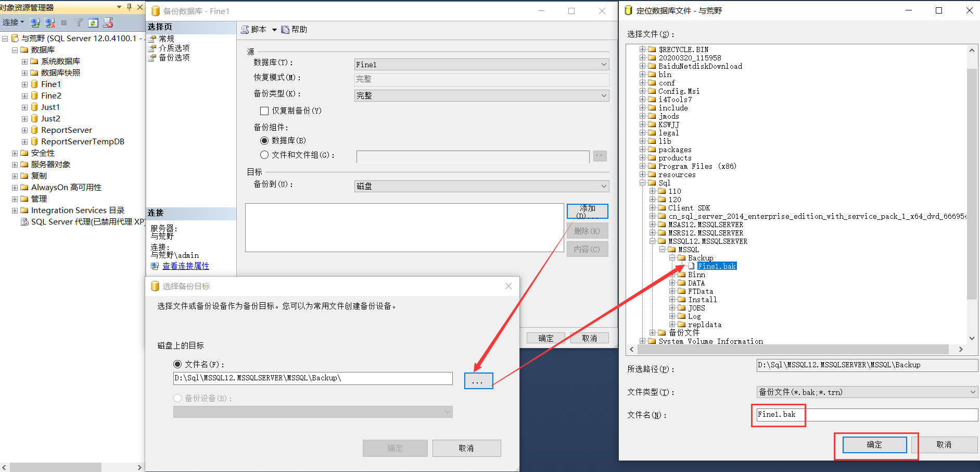This screenshot has height=472, width=980.
Task: Select the Filter icon in Object Explorer toolbar
Action: (x=79, y=22)
